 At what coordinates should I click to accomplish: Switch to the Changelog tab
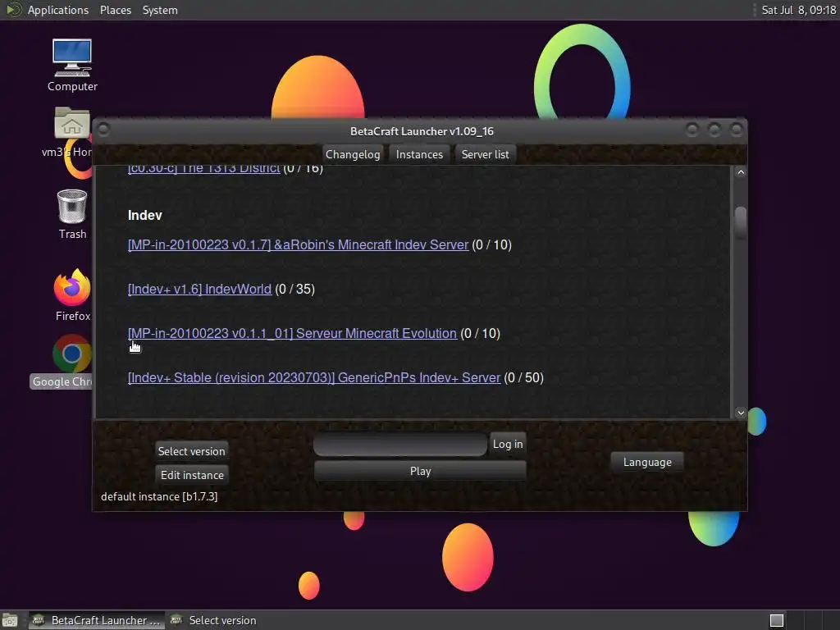point(353,154)
